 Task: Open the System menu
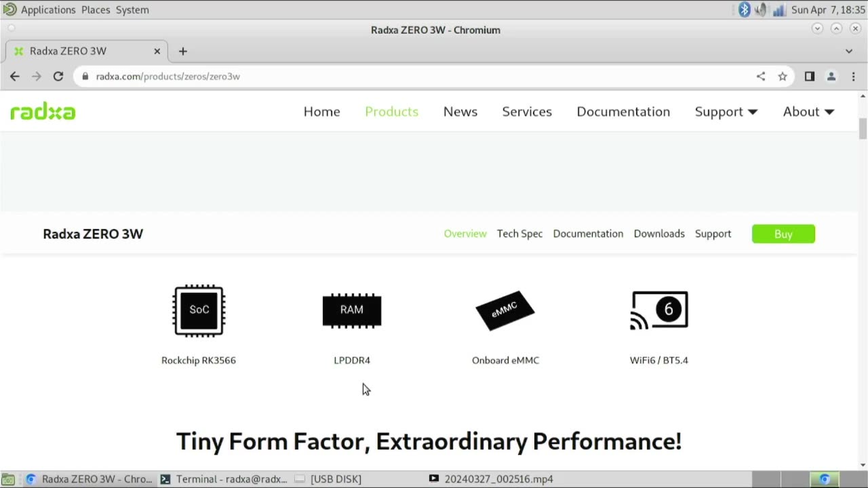coord(132,9)
